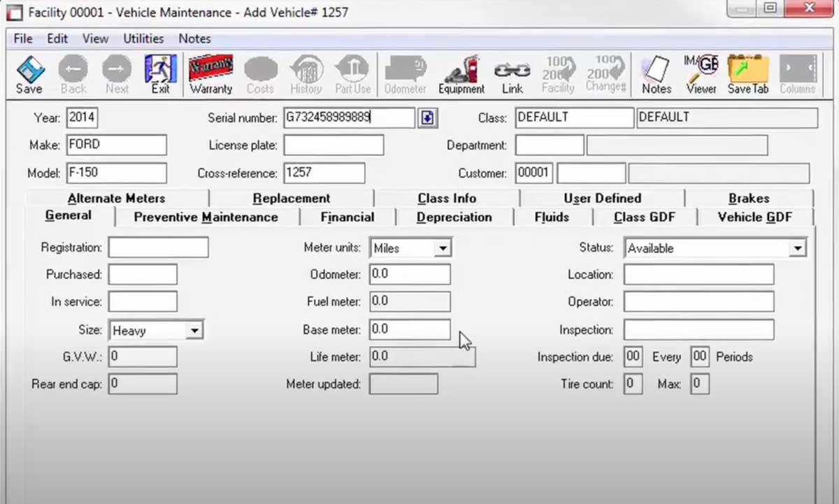Open the Preventive Maintenance tab
839x504 pixels.
(206, 217)
